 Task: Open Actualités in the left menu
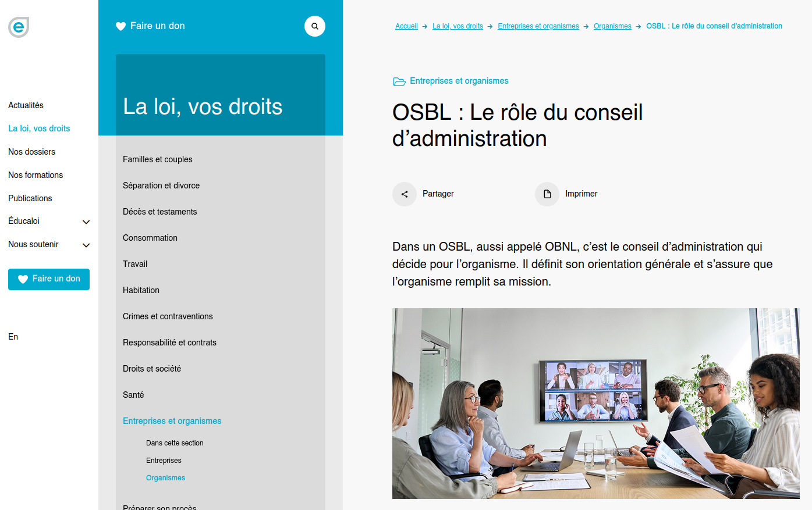click(26, 105)
